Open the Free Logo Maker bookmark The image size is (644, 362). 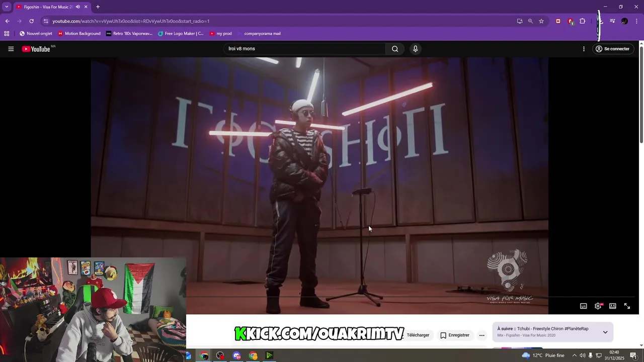coord(181,34)
